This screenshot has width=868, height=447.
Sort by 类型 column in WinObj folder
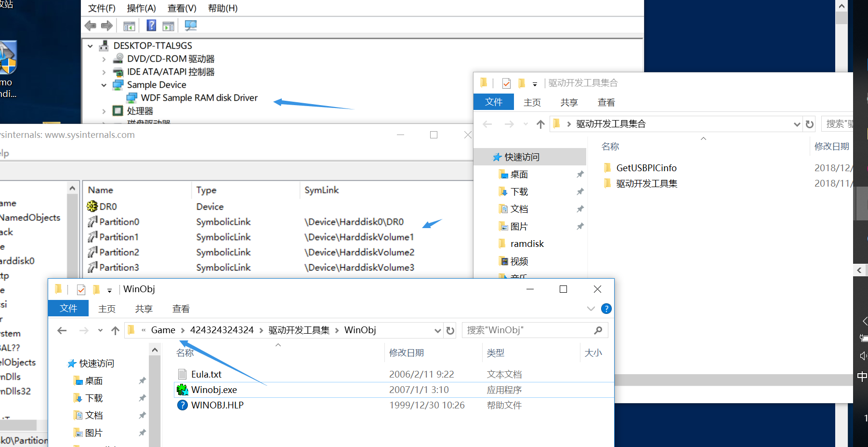[x=496, y=353]
